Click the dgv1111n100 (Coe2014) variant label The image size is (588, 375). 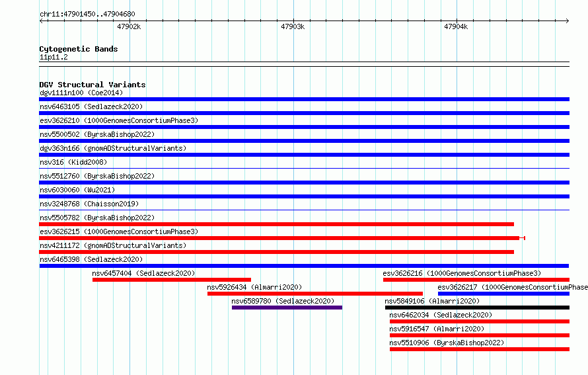[x=81, y=93]
